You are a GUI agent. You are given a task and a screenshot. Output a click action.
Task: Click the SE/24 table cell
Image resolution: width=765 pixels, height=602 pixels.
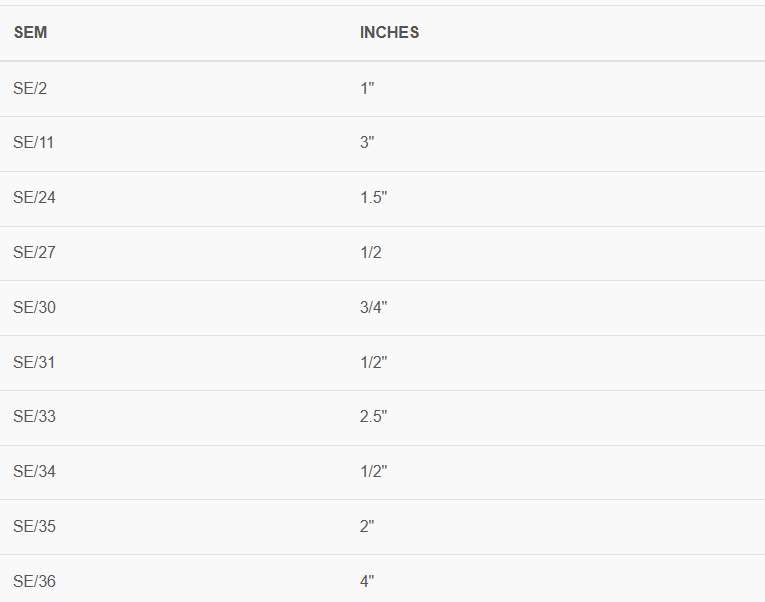34,197
